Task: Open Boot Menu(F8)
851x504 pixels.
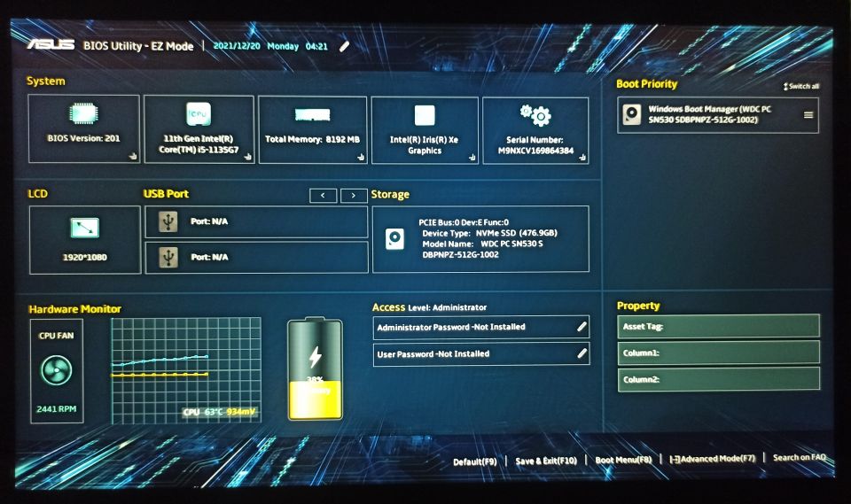Action: [623, 460]
